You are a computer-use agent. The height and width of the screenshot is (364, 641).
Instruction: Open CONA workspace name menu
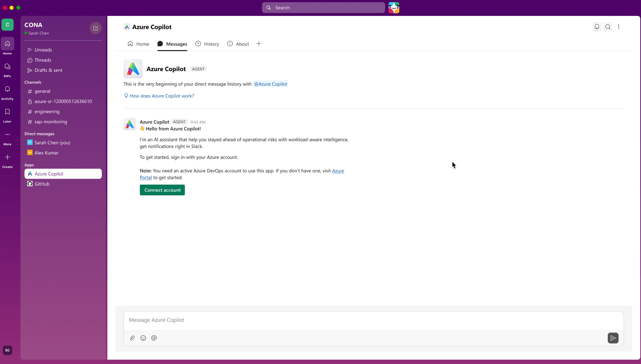(x=34, y=25)
